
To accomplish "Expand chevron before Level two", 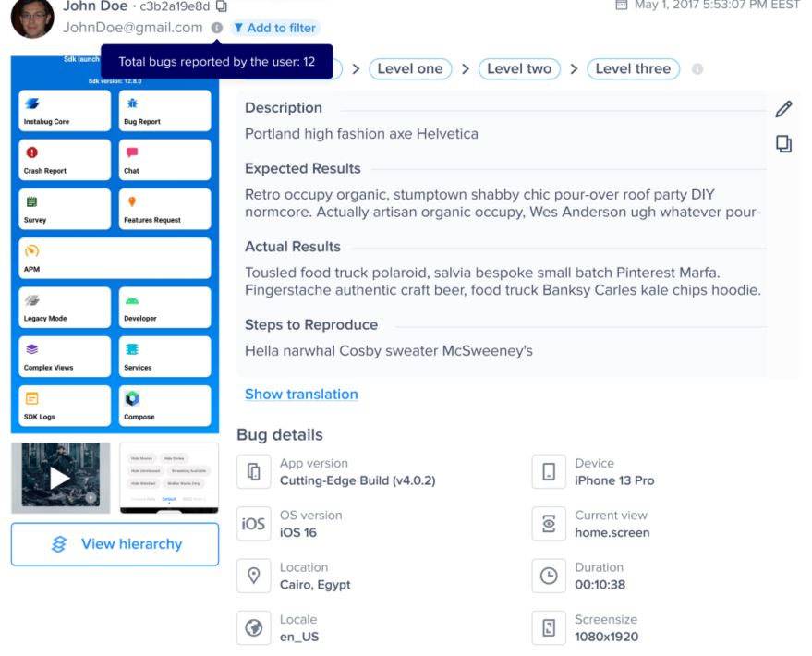I will click(466, 69).
